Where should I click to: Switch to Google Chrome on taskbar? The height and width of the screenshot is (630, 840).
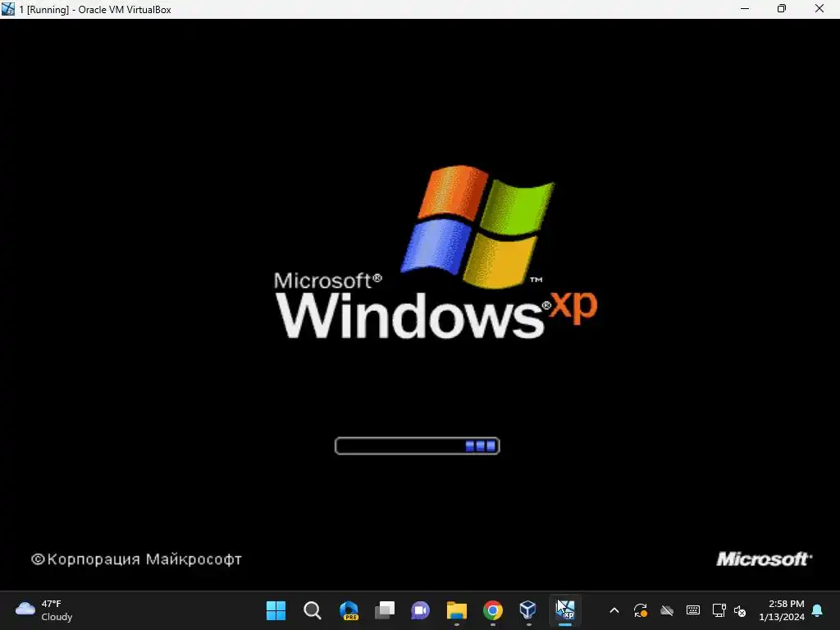pyautogui.click(x=493, y=610)
